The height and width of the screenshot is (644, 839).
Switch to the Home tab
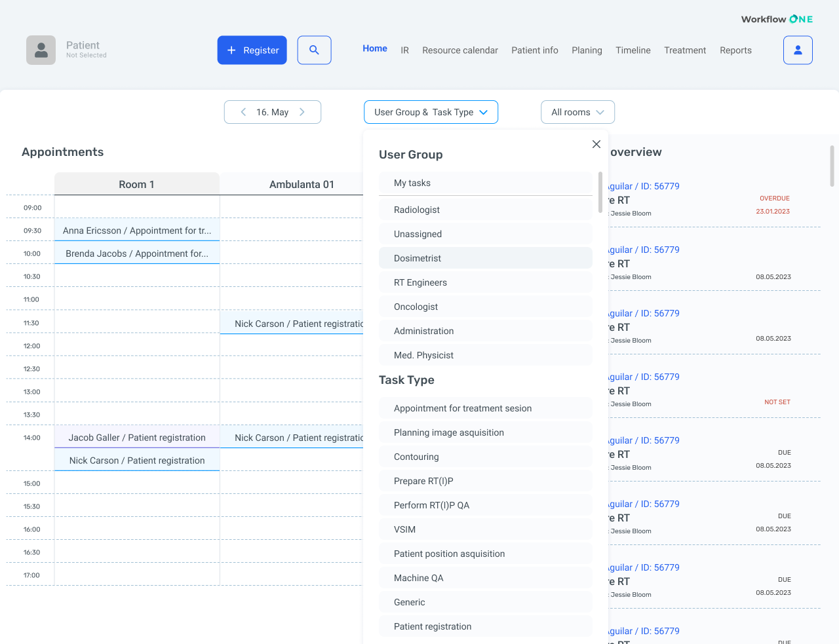pyautogui.click(x=375, y=48)
